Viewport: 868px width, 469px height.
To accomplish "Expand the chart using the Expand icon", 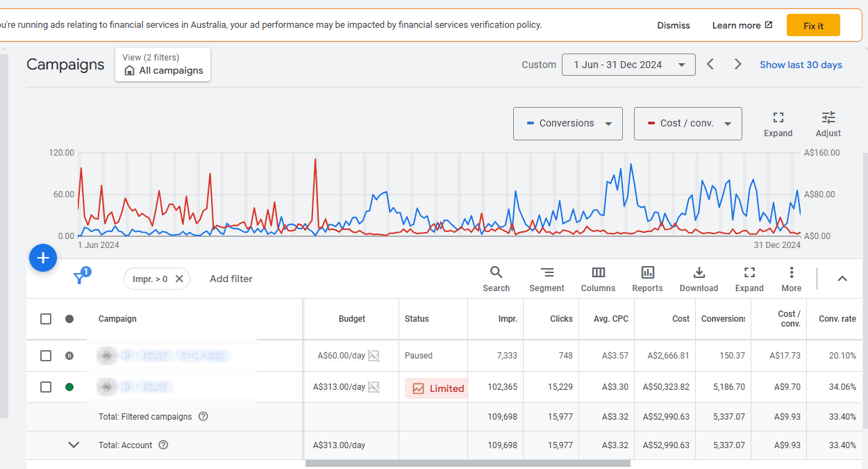I will pos(778,124).
